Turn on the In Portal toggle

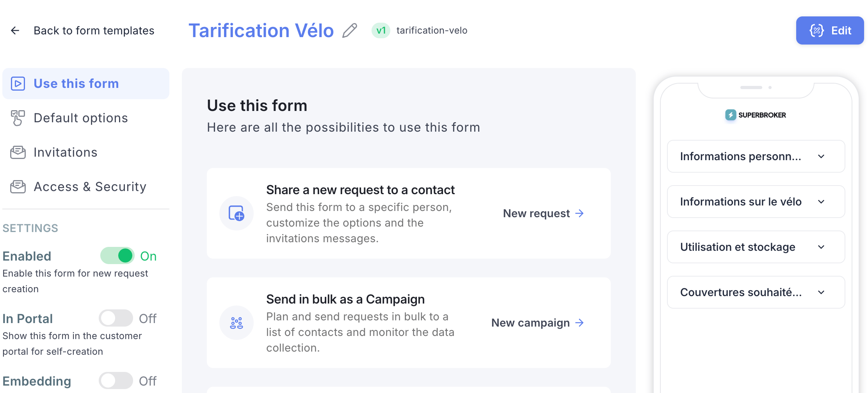116,318
